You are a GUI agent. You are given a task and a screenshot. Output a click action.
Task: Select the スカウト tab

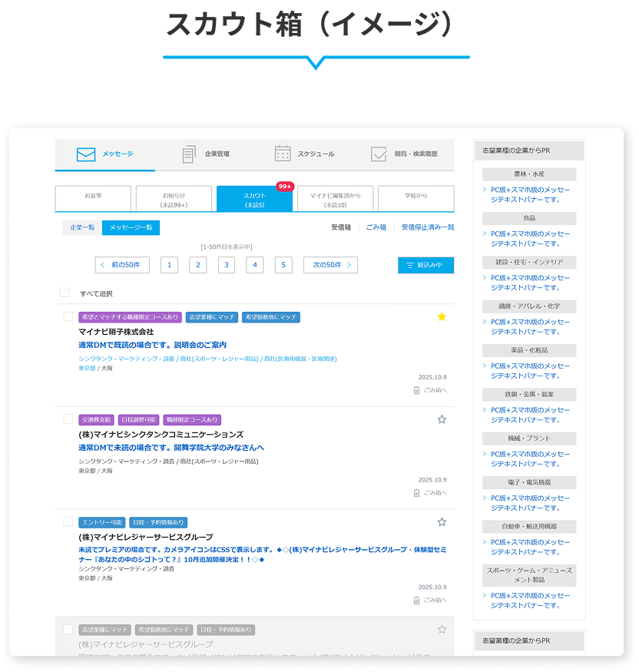point(254,198)
